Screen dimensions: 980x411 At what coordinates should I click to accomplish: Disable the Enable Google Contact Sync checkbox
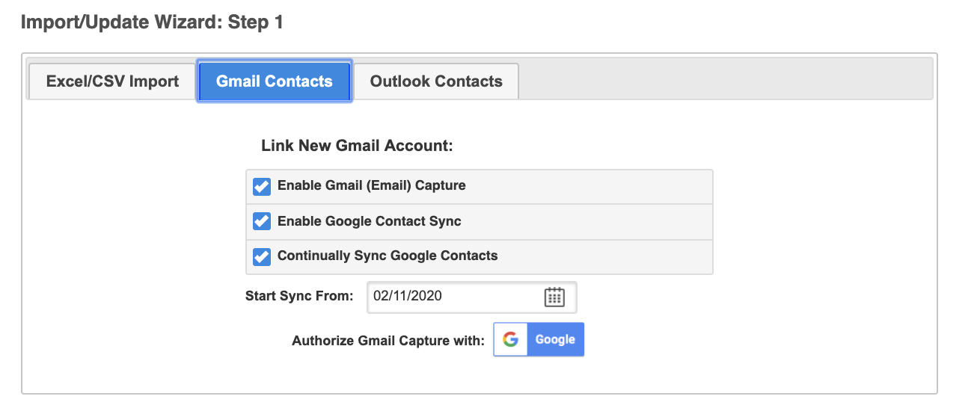coord(262,221)
